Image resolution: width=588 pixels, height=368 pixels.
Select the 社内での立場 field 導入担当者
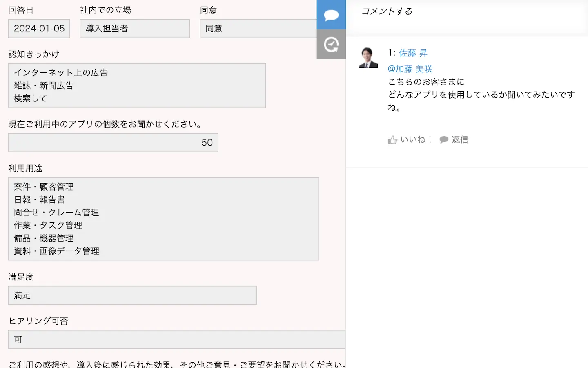pyautogui.click(x=135, y=29)
